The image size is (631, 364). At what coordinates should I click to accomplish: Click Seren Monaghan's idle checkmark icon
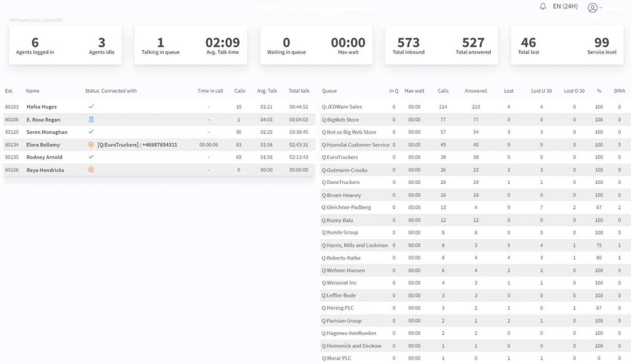click(x=91, y=132)
